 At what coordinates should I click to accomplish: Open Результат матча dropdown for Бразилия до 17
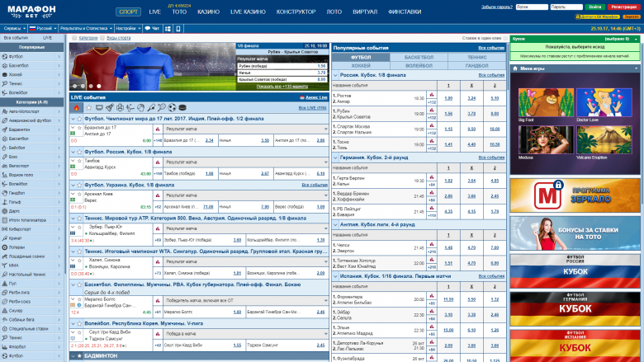pyautogui.click(x=245, y=129)
